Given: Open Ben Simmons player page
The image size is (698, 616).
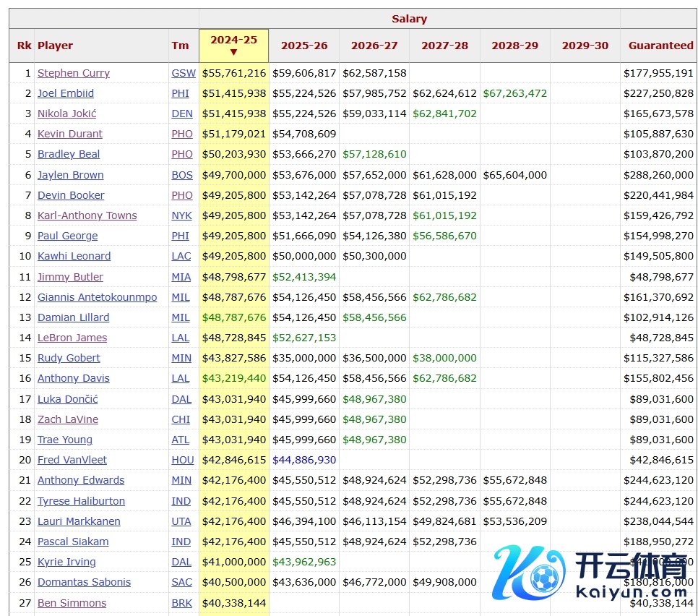Looking at the screenshot, I should point(72,603).
